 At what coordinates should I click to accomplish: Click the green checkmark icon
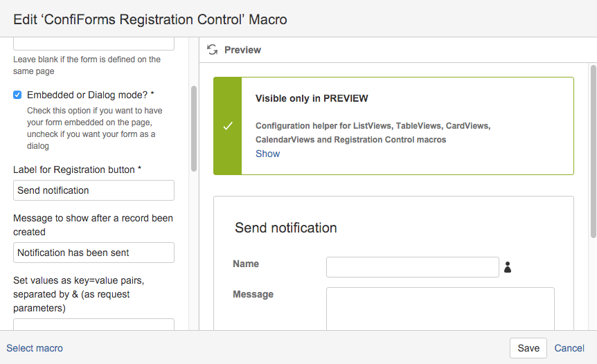point(228,126)
